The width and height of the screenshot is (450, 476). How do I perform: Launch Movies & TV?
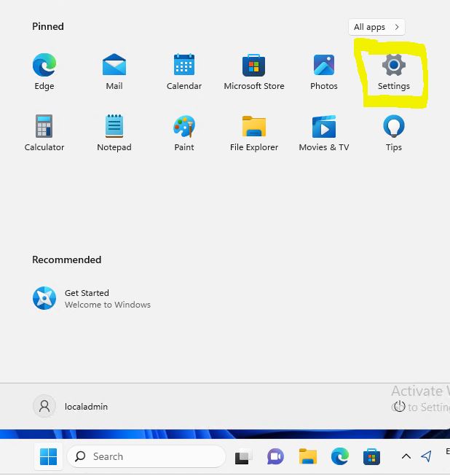point(324,133)
